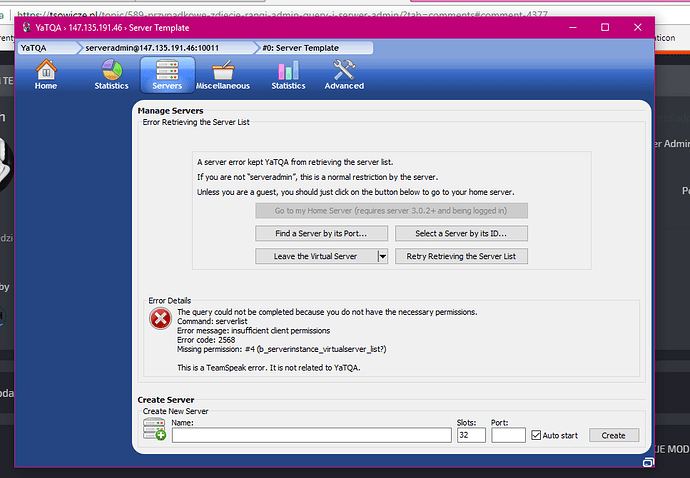Click Select a Server by its ID
This screenshot has height=478, width=690.
click(x=461, y=233)
